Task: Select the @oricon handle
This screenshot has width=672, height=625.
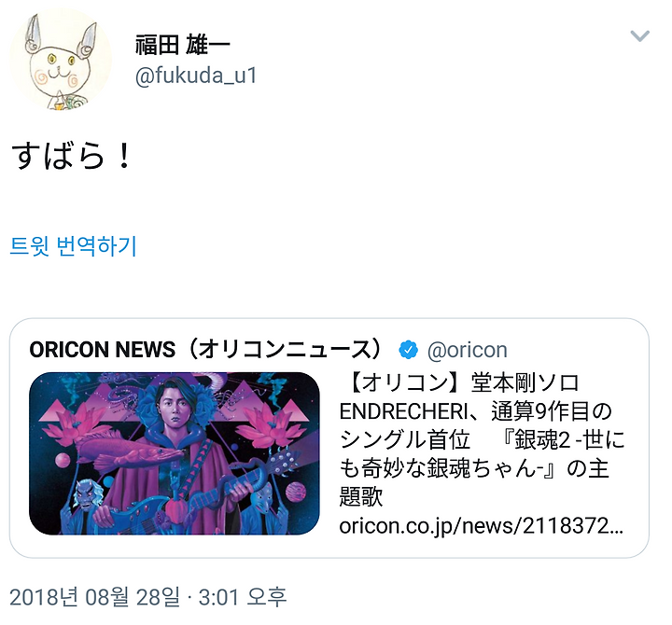Action: (x=468, y=350)
